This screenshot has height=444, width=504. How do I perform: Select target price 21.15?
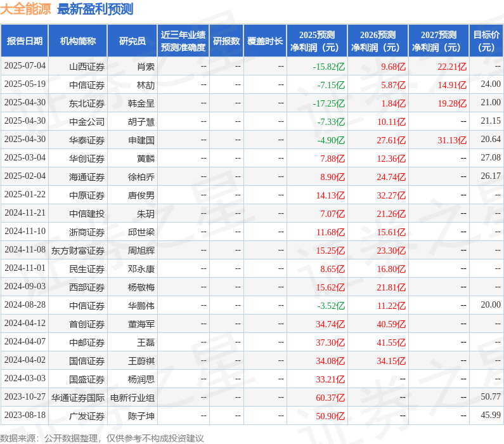pyautogui.click(x=491, y=121)
